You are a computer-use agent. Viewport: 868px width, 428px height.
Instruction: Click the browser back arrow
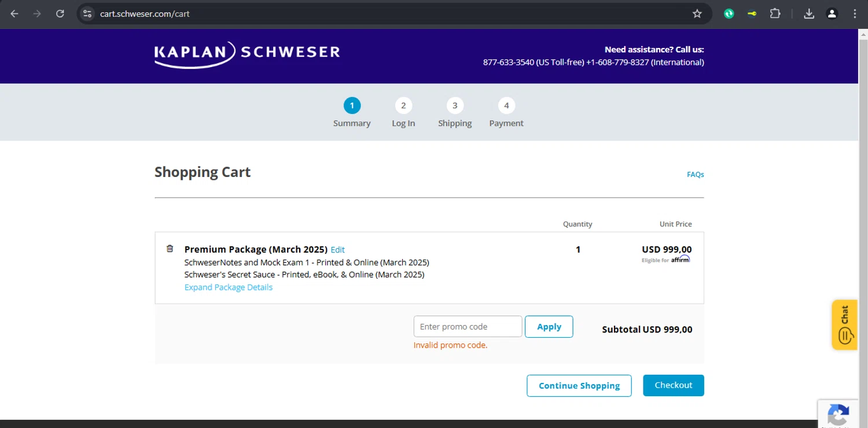(14, 14)
